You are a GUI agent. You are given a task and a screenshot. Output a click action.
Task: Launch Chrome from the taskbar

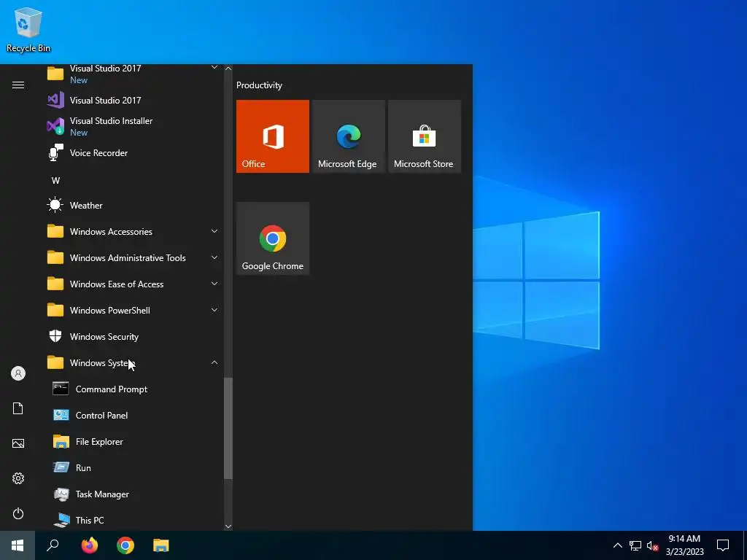tap(125, 545)
